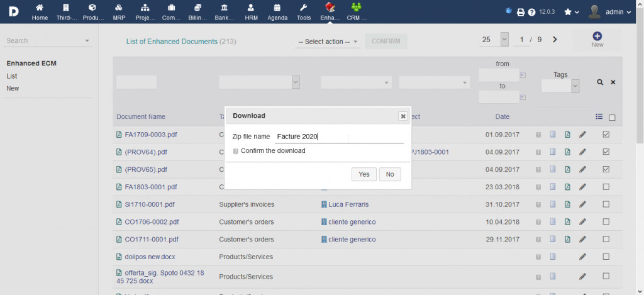Open the Select action dropdown
This screenshot has height=295, width=644.
point(328,42)
